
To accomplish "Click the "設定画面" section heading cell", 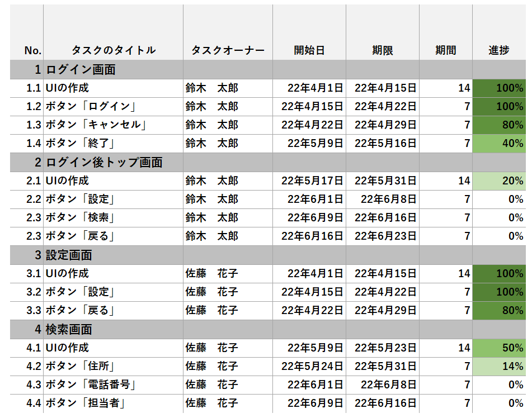I will [x=69, y=255].
